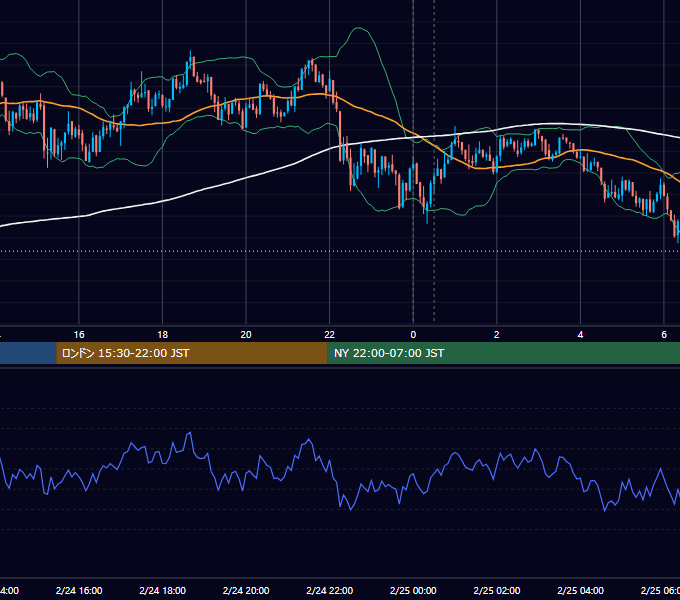Select the ロンドン 15:30-22:00 JST session bar

pyautogui.click(x=192, y=353)
